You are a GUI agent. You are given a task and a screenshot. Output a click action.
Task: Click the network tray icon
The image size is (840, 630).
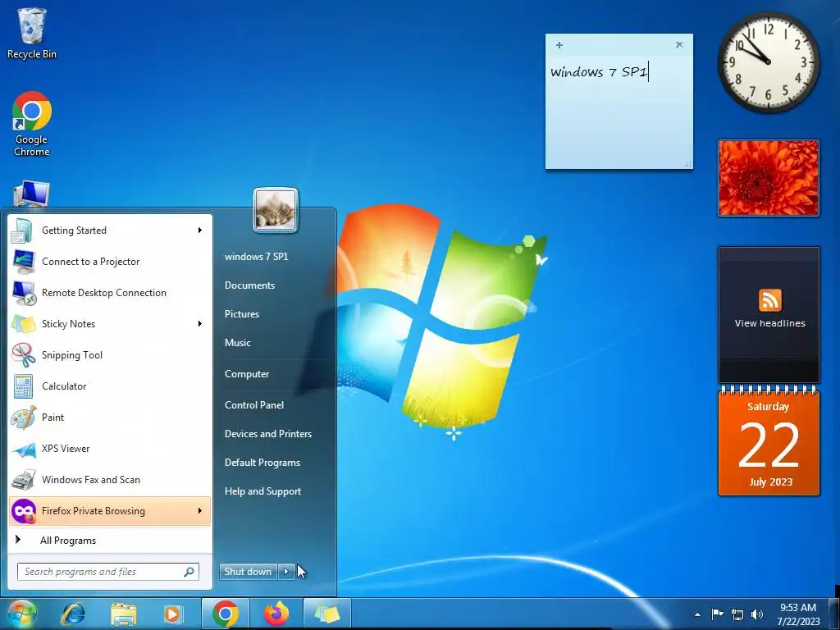737,614
